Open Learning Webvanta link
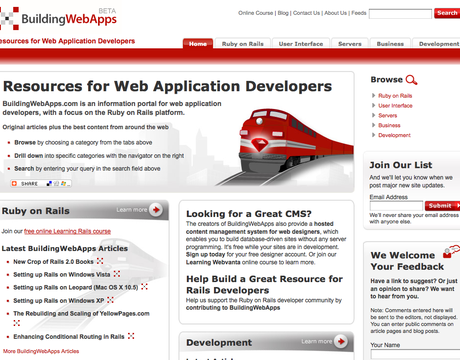The height and width of the screenshot is (360, 460). point(213,262)
